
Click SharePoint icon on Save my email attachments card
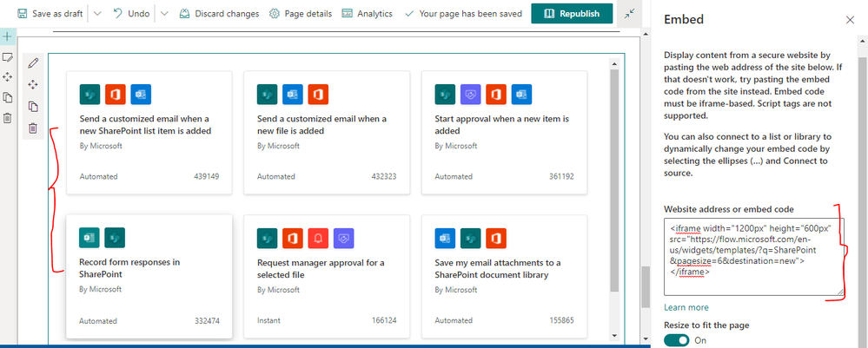tap(471, 238)
